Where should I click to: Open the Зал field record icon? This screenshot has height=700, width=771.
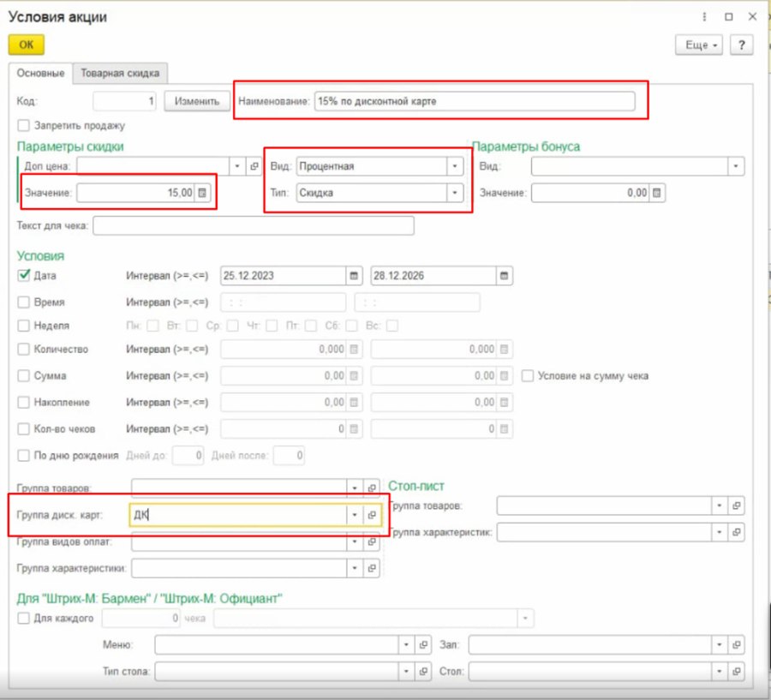[x=736, y=644]
